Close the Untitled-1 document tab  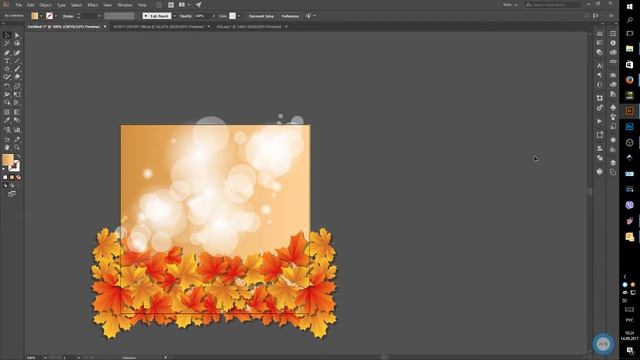pyautogui.click(x=105, y=27)
